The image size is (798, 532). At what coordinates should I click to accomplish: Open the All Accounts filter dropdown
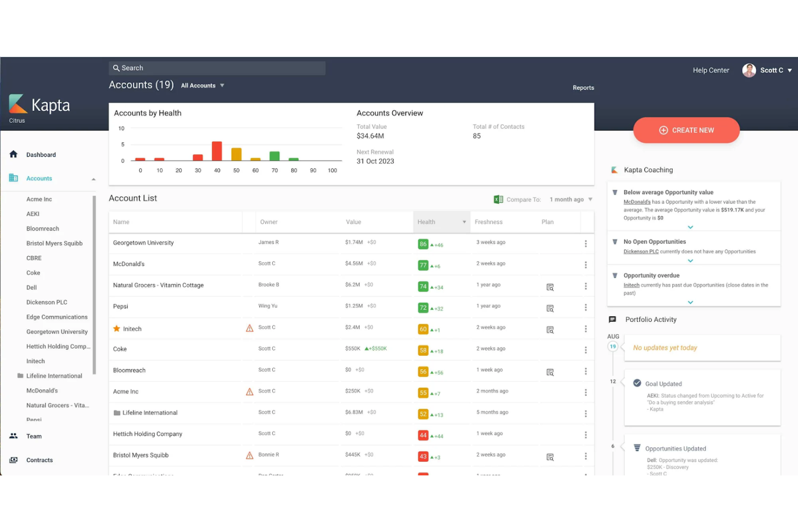[x=203, y=86]
